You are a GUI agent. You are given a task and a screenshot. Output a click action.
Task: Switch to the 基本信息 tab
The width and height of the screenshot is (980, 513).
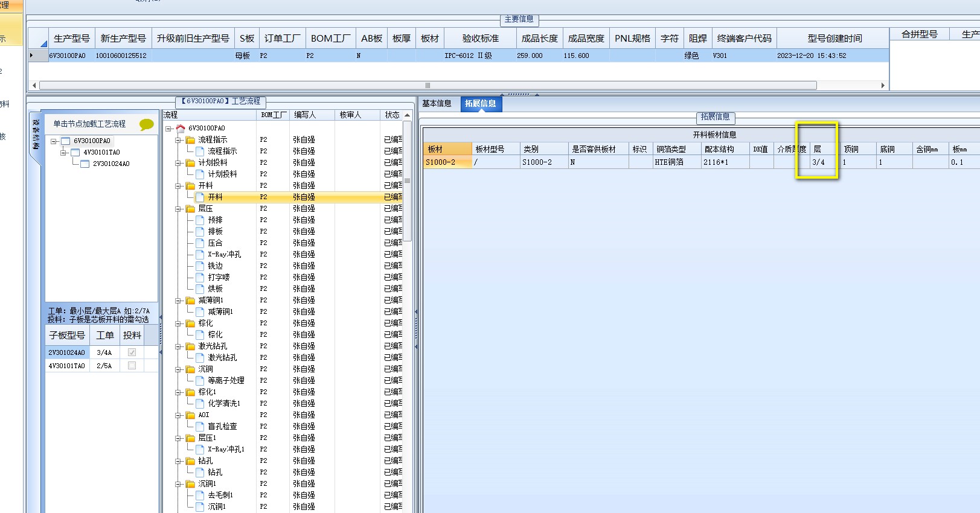(x=437, y=103)
